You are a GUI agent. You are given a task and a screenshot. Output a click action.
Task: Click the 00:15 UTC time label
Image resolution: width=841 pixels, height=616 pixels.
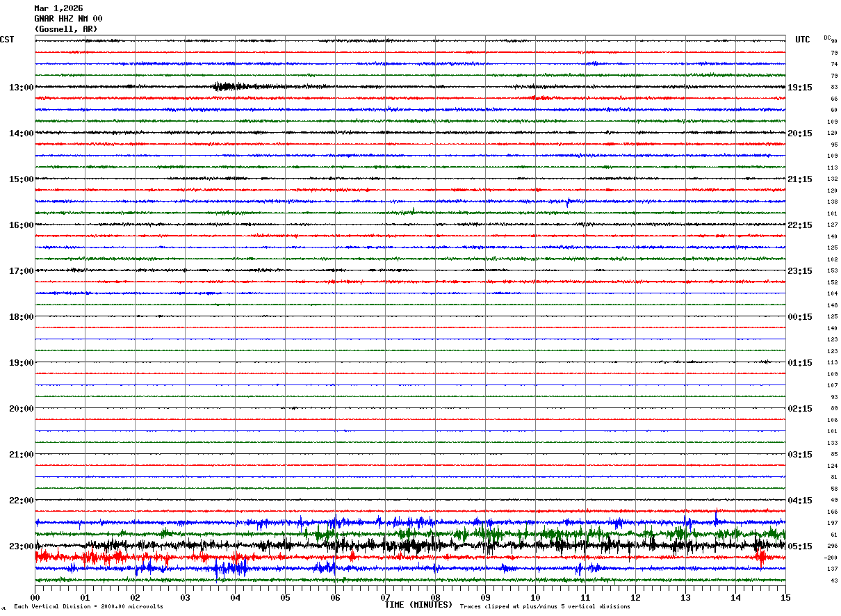799,317
